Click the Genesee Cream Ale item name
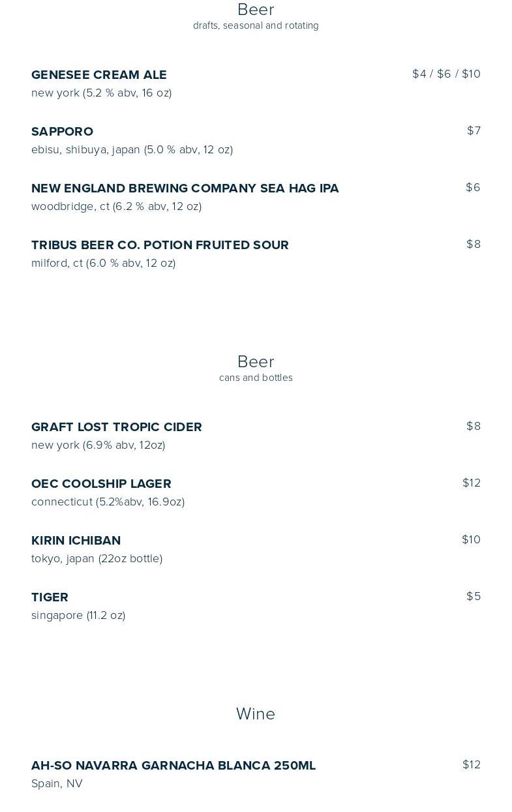Viewport: 512px width, 812px height. [x=99, y=75]
